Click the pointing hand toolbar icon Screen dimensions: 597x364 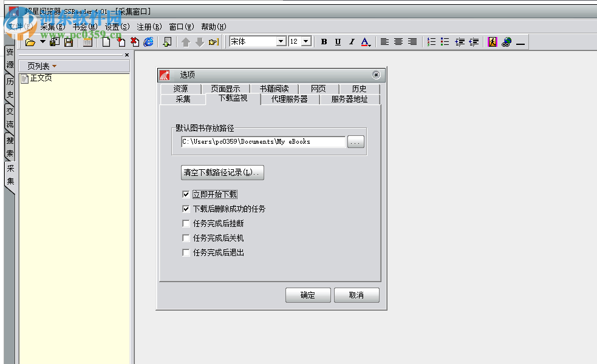(x=214, y=42)
